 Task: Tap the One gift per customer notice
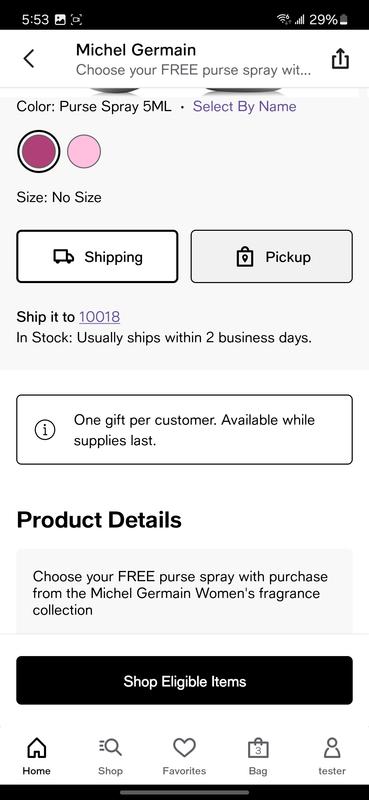point(184,430)
